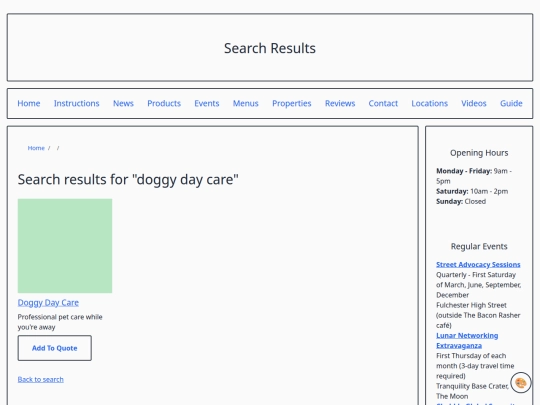The width and height of the screenshot is (540, 405).
Task: Click the 'Regular Events' sidebar heading
Action: click(x=479, y=247)
